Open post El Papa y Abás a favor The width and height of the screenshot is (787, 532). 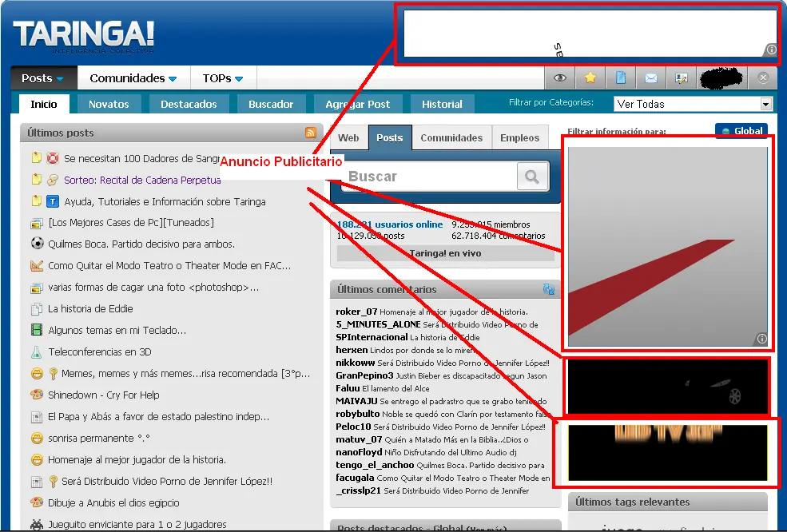click(159, 416)
